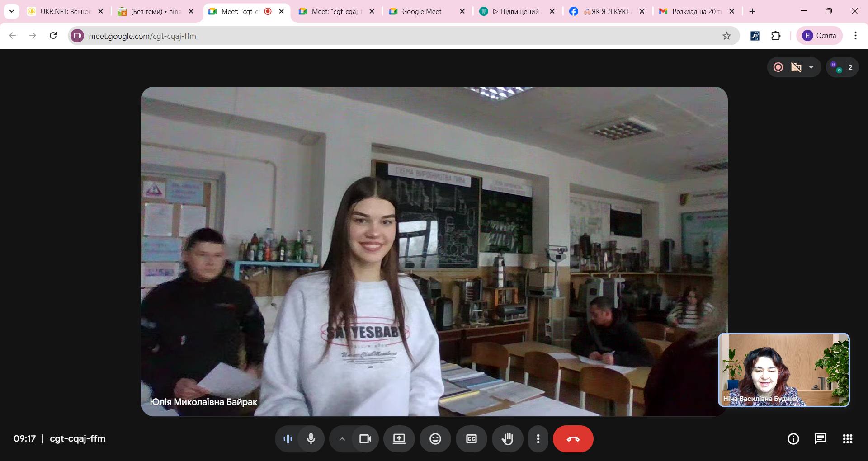Click the address bar with meet.google.com URL
This screenshot has width=868, height=461.
398,36
